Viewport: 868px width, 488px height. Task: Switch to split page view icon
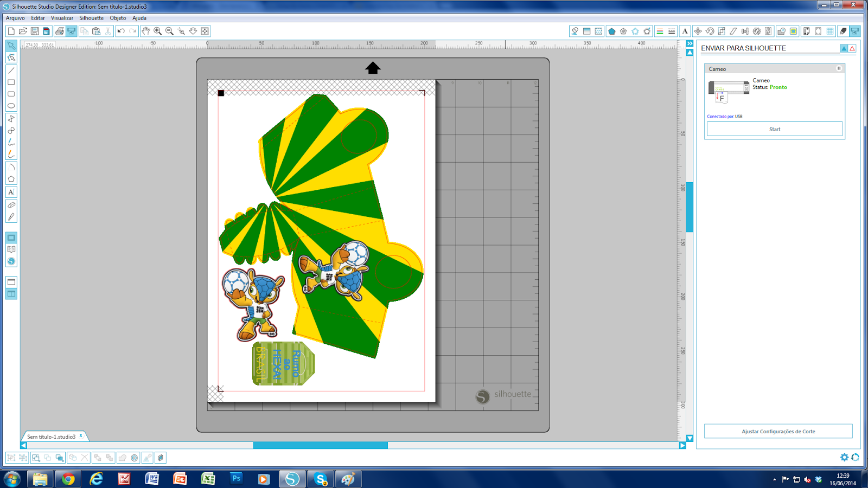point(11,294)
